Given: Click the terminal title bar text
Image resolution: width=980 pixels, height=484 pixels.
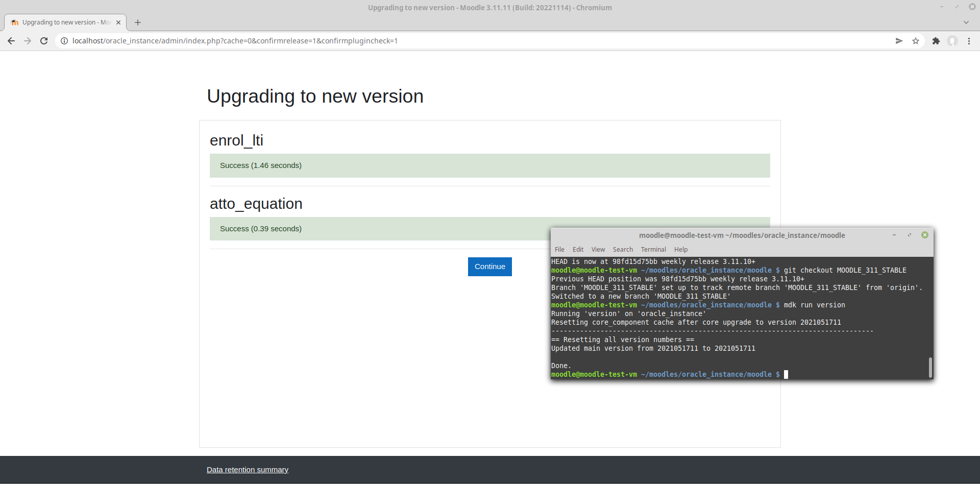Looking at the screenshot, I should click(x=742, y=235).
